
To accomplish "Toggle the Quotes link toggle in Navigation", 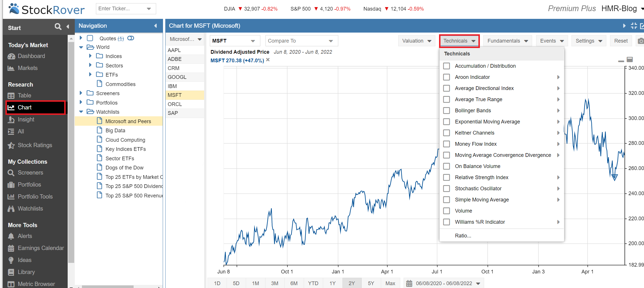I will pyautogui.click(x=131, y=38).
